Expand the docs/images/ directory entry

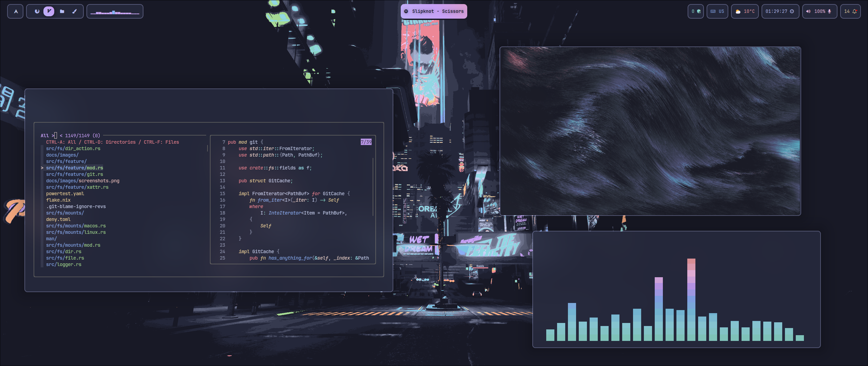(62, 155)
